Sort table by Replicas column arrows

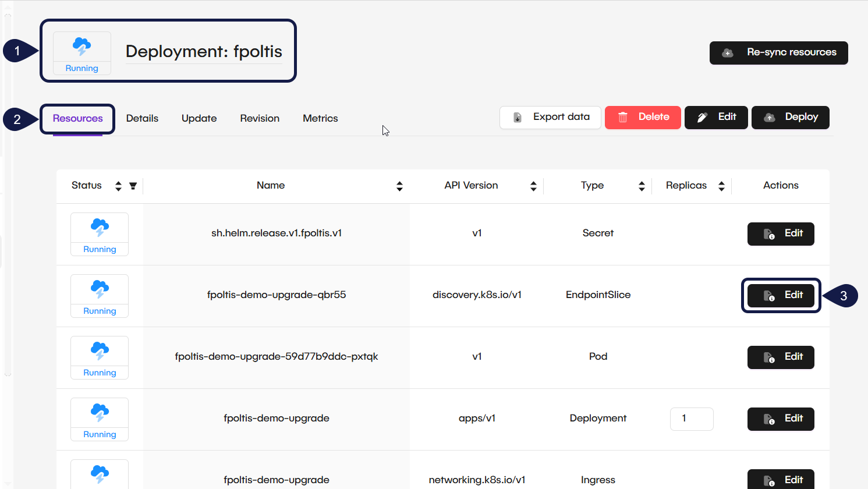[721, 186]
